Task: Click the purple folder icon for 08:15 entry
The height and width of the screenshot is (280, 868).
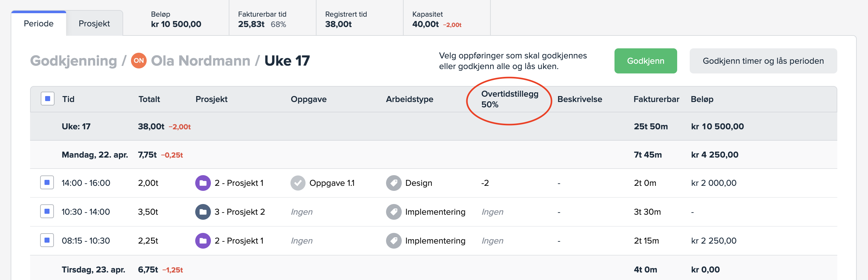Action: [x=203, y=240]
